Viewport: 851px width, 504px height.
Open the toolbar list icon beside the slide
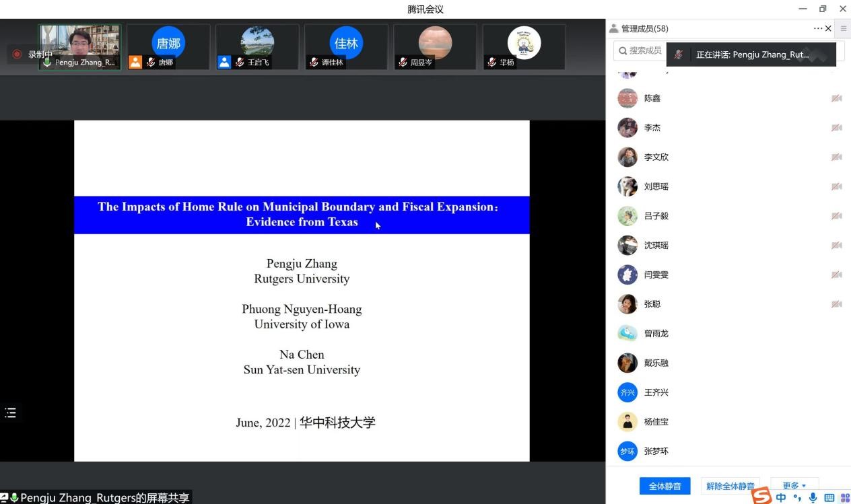pyautogui.click(x=11, y=412)
